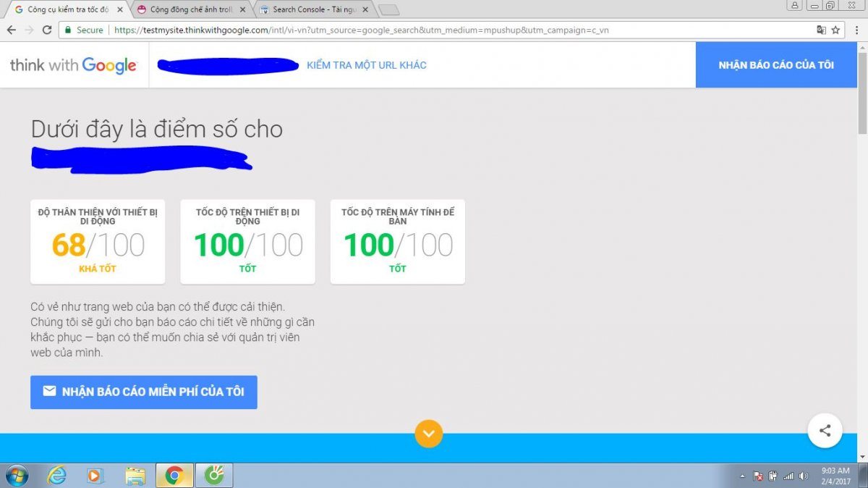Switch to the Search Console tab
The image size is (868, 488).
pyautogui.click(x=314, y=10)
